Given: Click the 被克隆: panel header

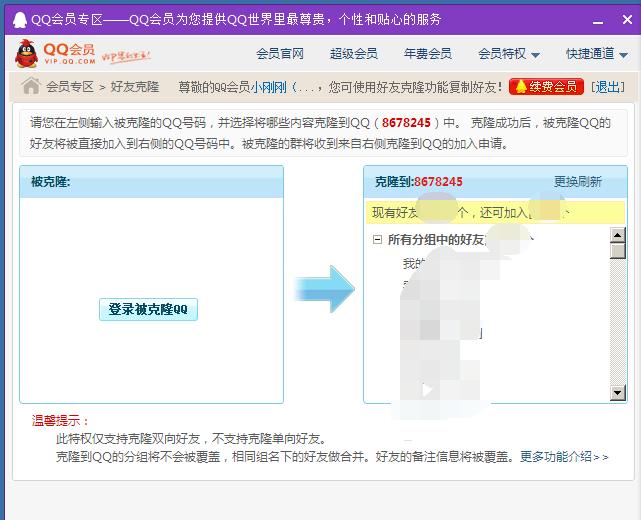Looking at the screenshot, I should pos(152,182).
